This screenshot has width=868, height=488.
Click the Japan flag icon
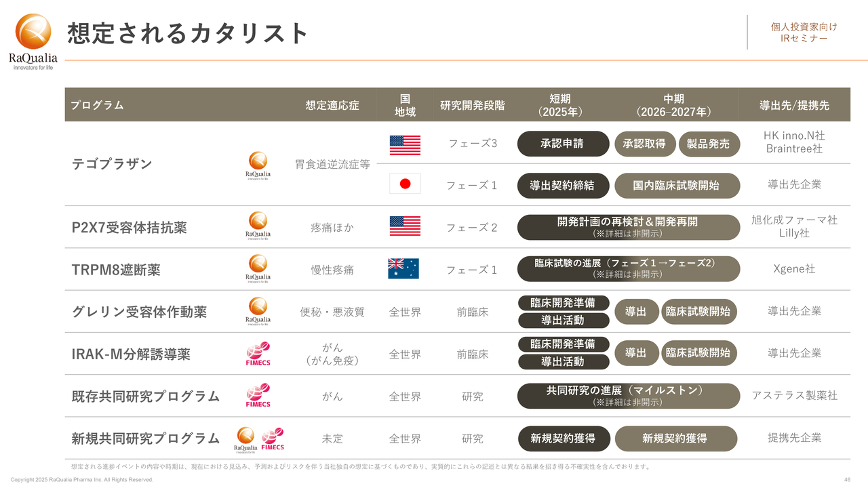405,184
